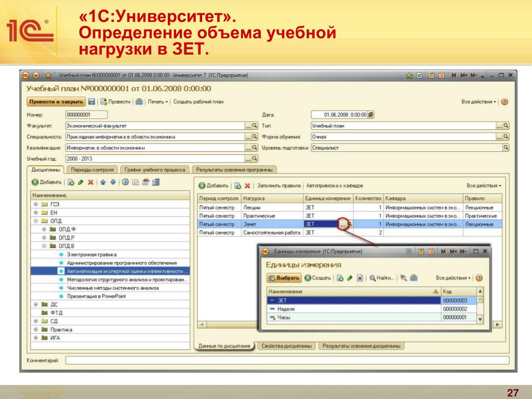The height and width of the screenshot is (399, 532).
Task: Click Добавить in the load table toolbar
Action: [214, 185]
